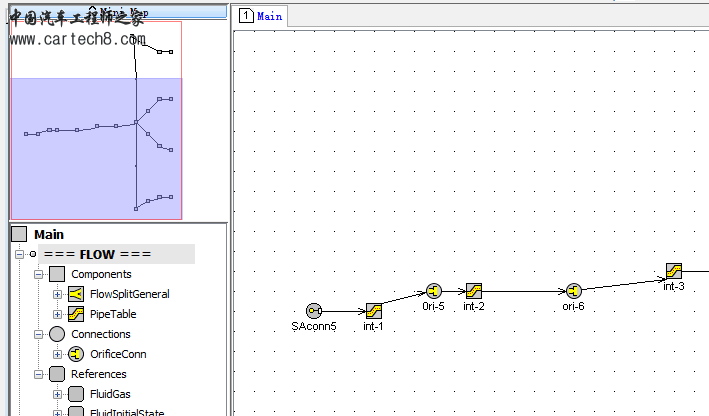Click the OrificeConn template icon in tree
Viewport: 709px width, 416px height.
tap(76, 354)
